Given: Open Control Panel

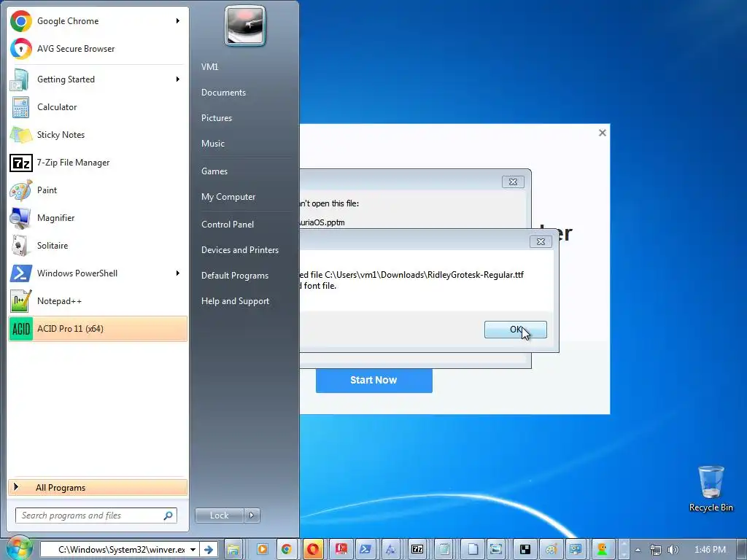Looking at the screenshot, I should 228,225.
